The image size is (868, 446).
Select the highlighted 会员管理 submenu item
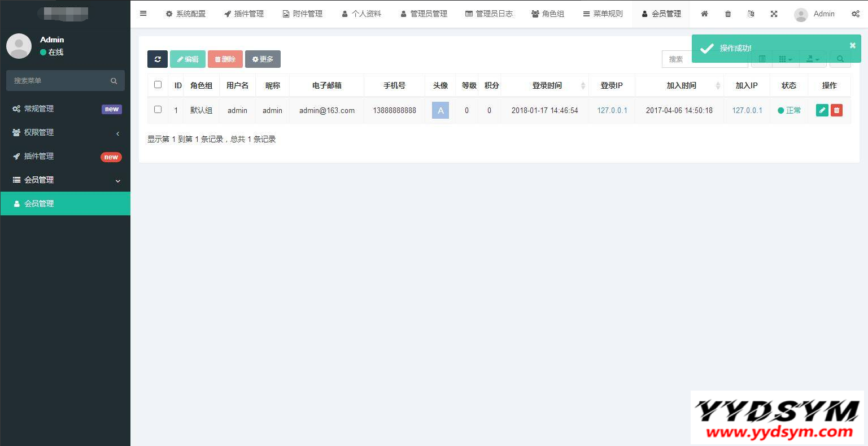click(66, 203)
